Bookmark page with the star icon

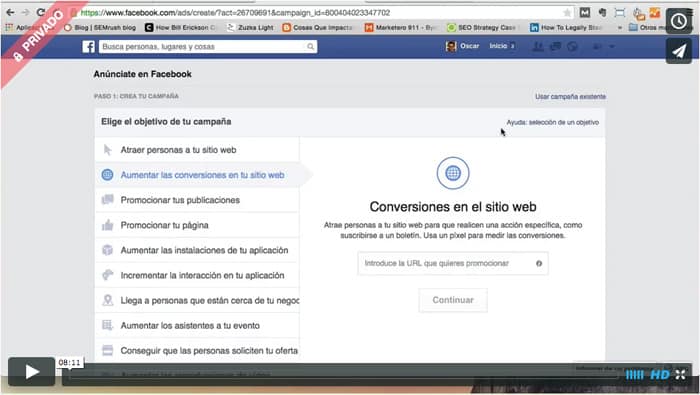tap(567, 12)
